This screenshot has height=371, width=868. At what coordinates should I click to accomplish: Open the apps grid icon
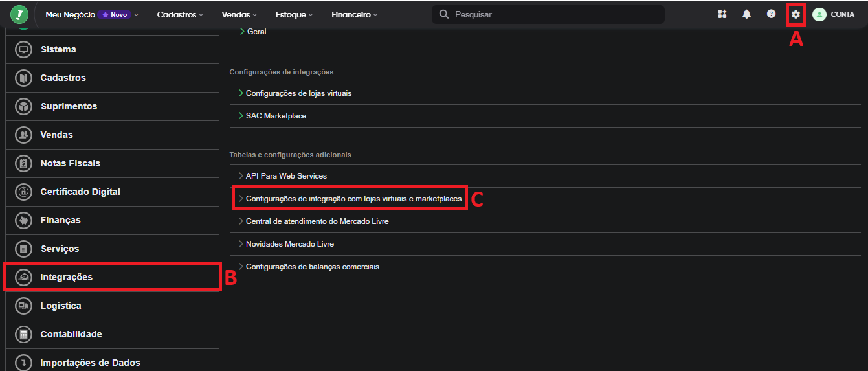coord(722,14)
